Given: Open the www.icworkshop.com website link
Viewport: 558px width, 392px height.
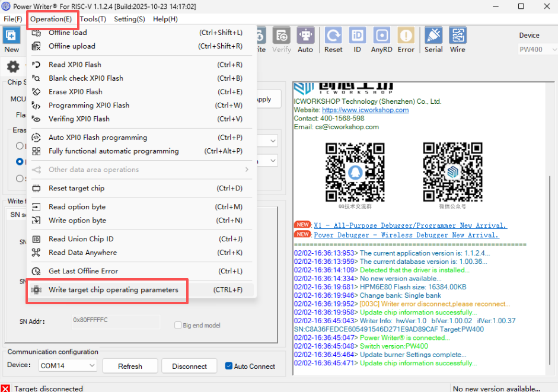Looking at the screenshot, I should [365, 110].
